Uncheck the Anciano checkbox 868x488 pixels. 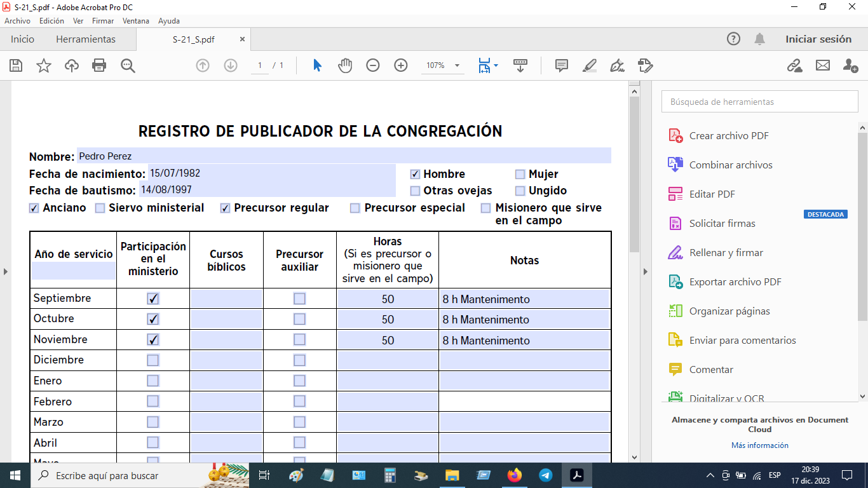click(34, 208)
